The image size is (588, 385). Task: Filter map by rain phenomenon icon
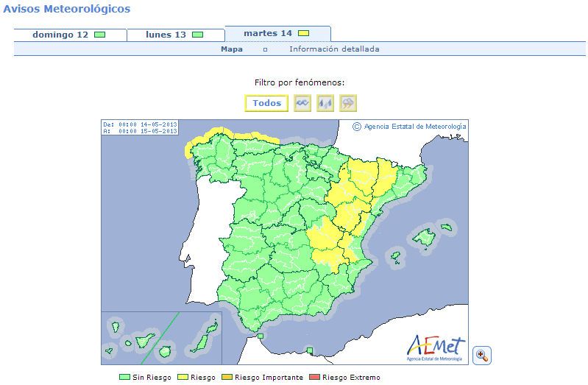click(325, 103)
